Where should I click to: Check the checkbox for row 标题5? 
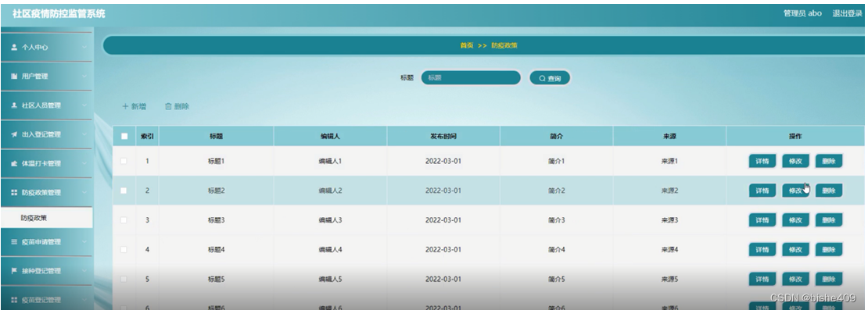pos(124,279)
